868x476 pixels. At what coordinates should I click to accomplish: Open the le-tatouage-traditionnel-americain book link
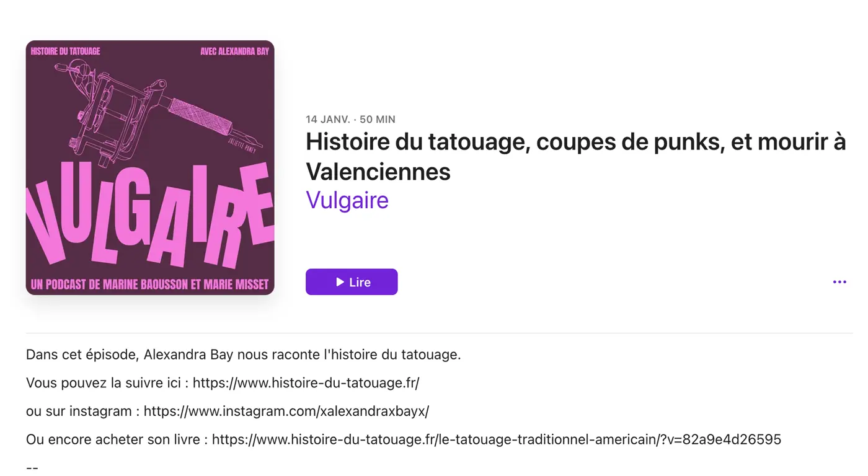497,440
